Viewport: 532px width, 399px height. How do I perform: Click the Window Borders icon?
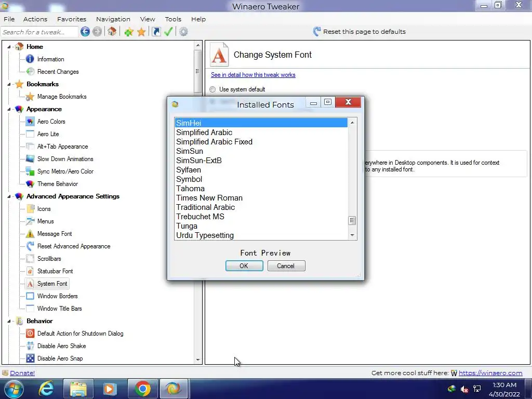tap(30, 296)
